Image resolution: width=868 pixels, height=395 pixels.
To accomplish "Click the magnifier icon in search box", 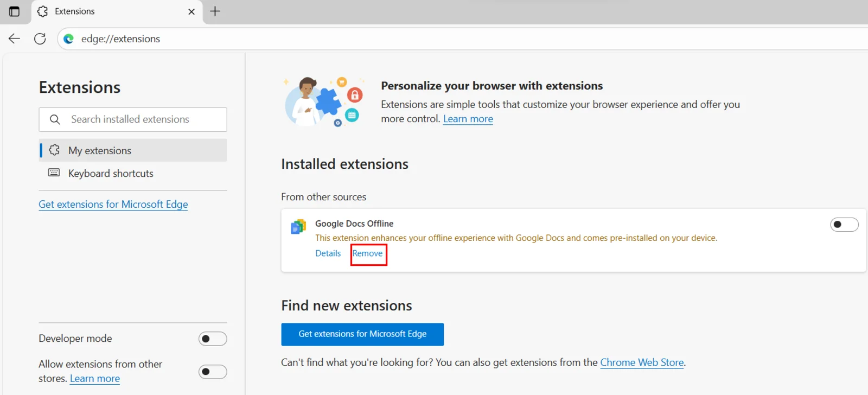I will coord(55,119).
